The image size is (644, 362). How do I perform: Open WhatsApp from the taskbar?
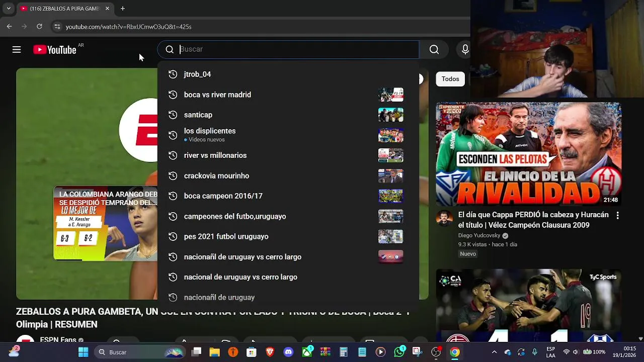click(399, 351)
